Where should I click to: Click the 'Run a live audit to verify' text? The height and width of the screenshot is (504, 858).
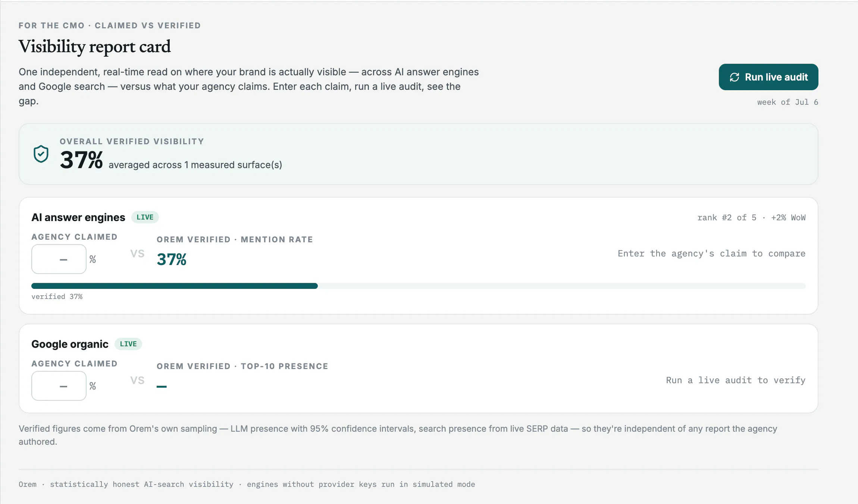coord(736,380)
